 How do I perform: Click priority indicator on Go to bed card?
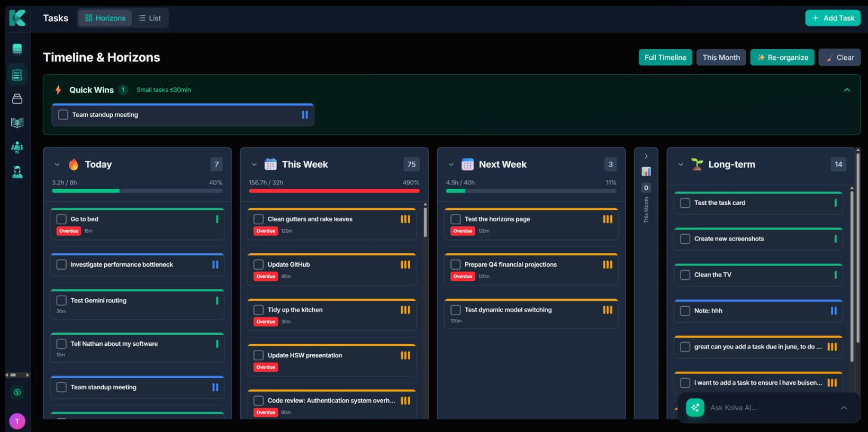pos(217,219)
